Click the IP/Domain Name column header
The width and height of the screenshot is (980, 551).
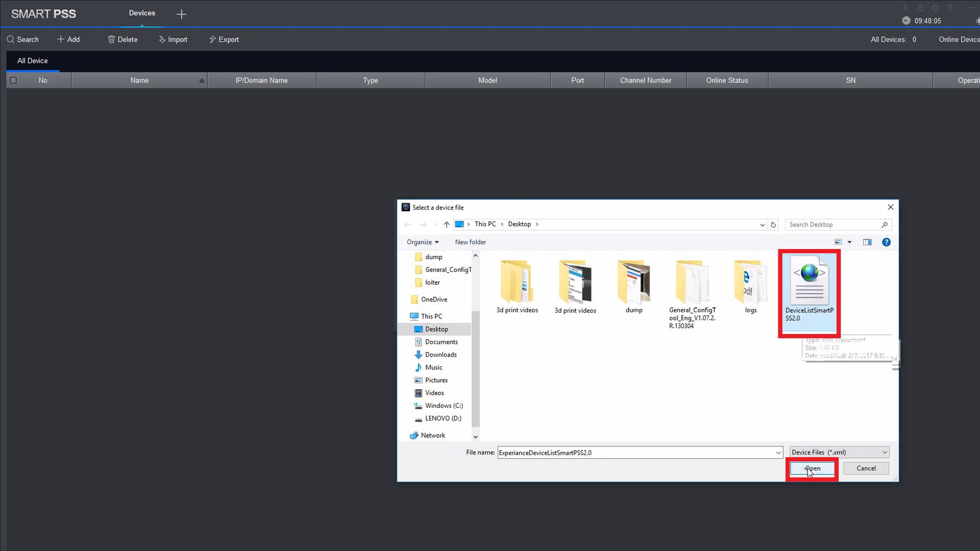point(261,80)
